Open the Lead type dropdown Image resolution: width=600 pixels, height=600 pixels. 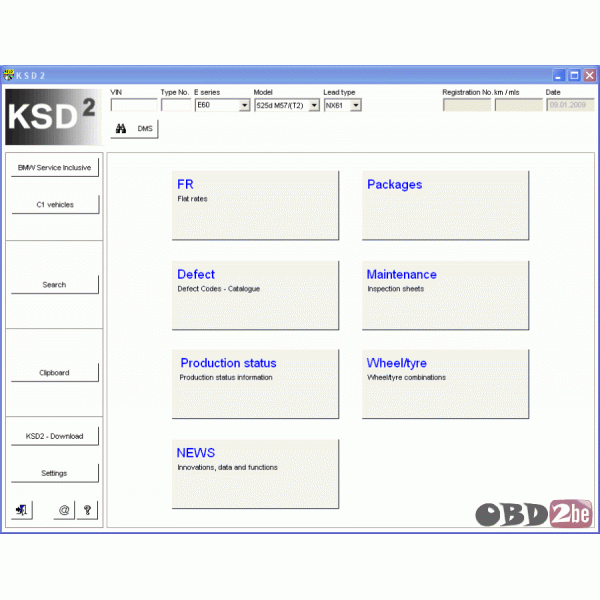(x=342, y=105)
